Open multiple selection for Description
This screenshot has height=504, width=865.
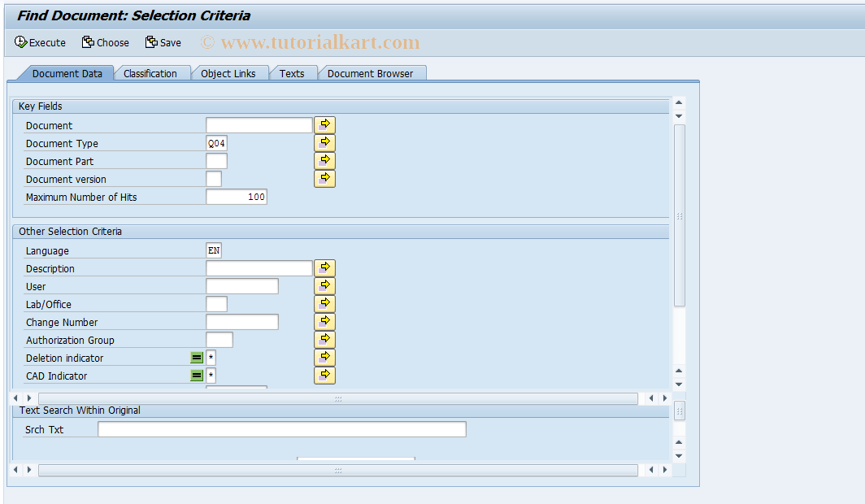tap(324, 267)
